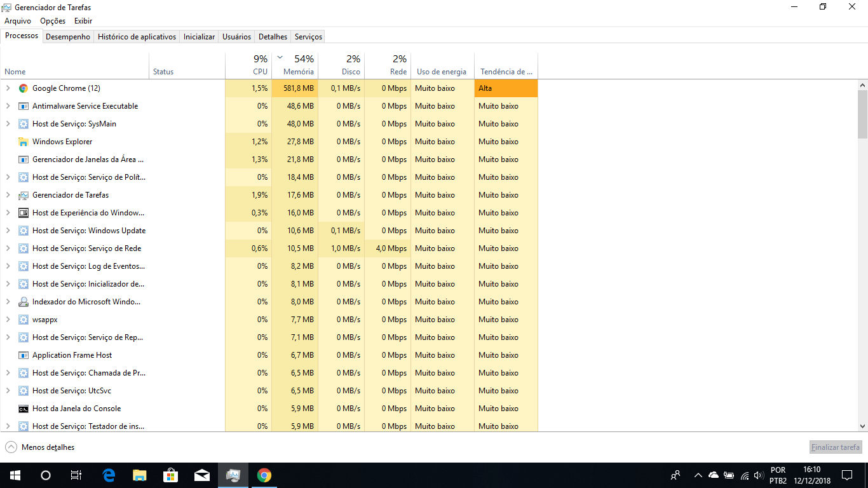The image size is (868, 488).
Task: Expand the Host de Serviço: SysMain row
Action: (x=8, y=124)
